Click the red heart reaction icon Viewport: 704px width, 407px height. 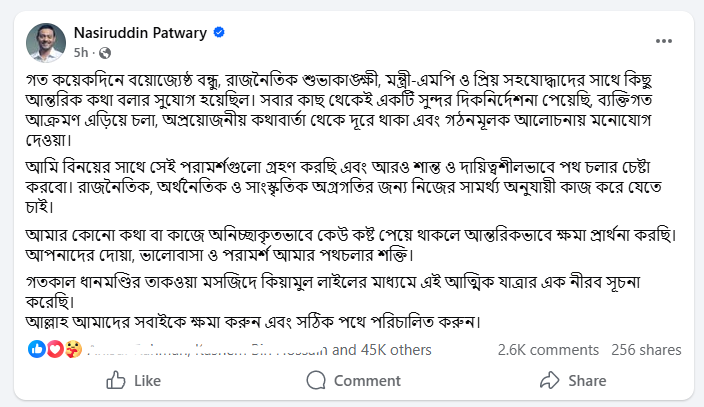(54, 350)
